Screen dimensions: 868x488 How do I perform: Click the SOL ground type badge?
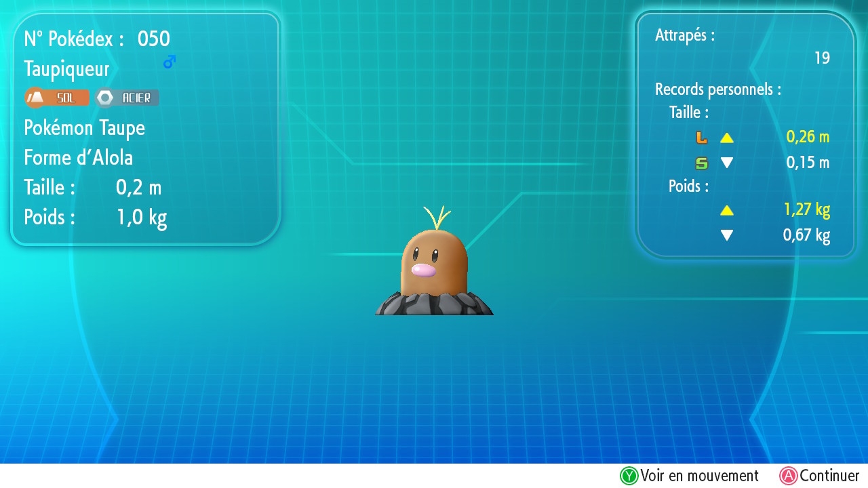(x=57, y=98)
